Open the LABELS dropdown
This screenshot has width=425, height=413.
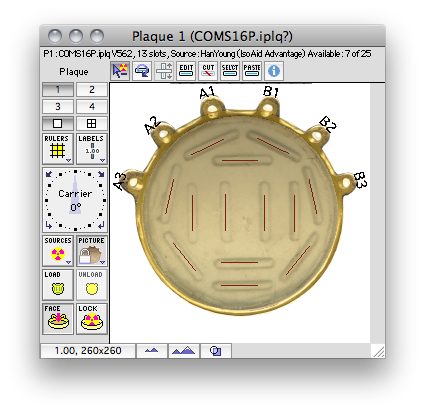(92, 149)
